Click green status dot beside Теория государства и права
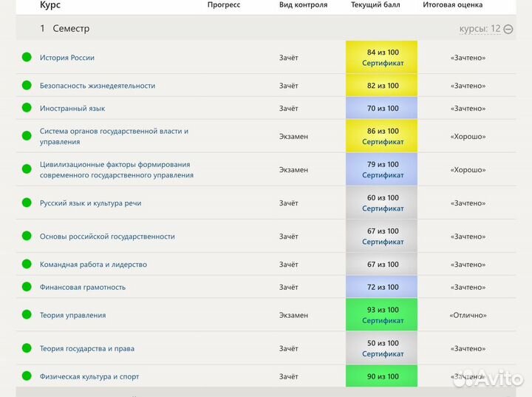532x397 pixels. click(27, 348)
